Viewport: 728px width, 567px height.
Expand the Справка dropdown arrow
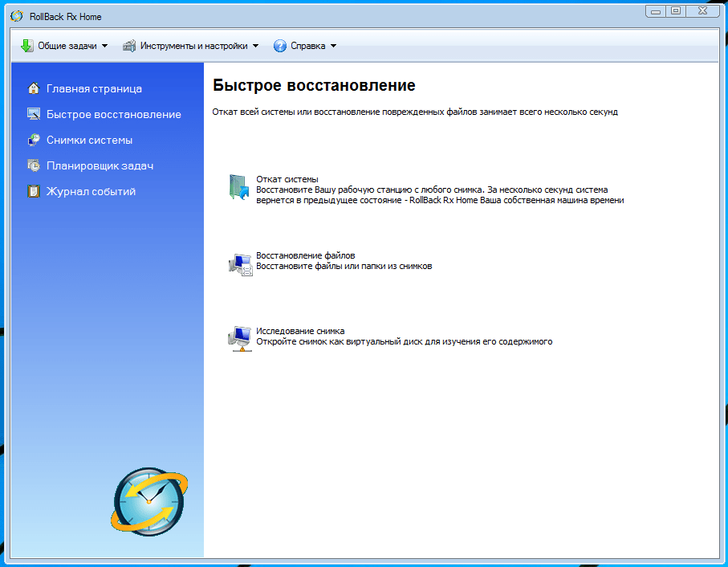click(x=333, y=46)
